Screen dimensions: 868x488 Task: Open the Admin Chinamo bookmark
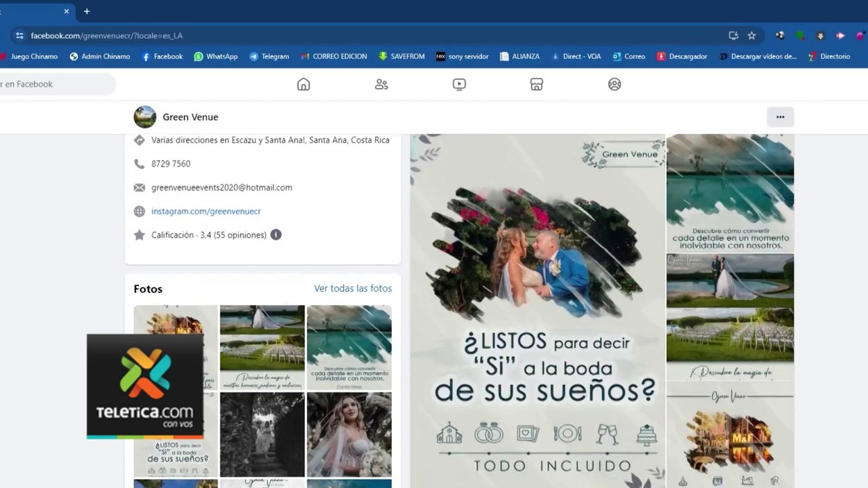click(100, 57)
